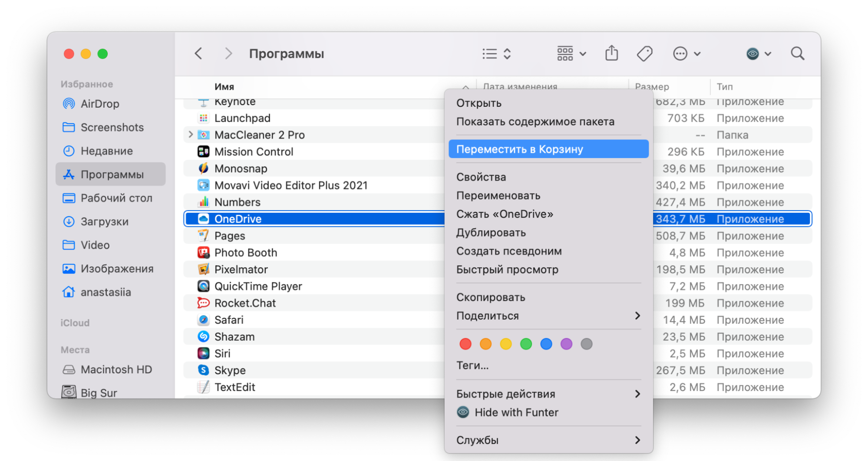Viewport: 868px width, 461px height.
Task: Select the TextEdit app
Action: pos(314,387)
